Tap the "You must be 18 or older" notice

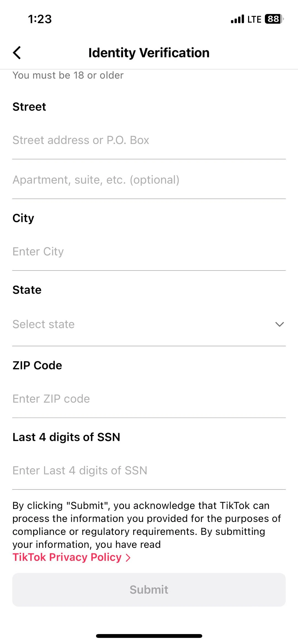[x=68, y=75]
